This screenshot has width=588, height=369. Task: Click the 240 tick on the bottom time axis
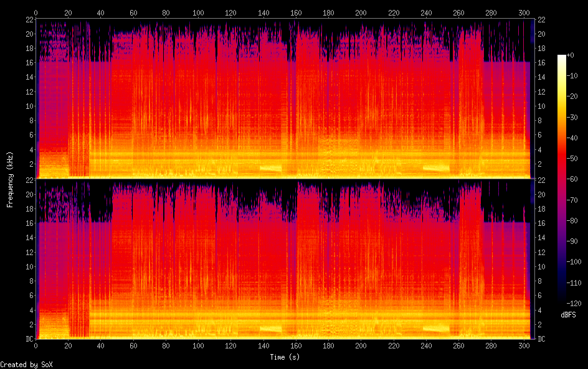[x=426, y=346]
